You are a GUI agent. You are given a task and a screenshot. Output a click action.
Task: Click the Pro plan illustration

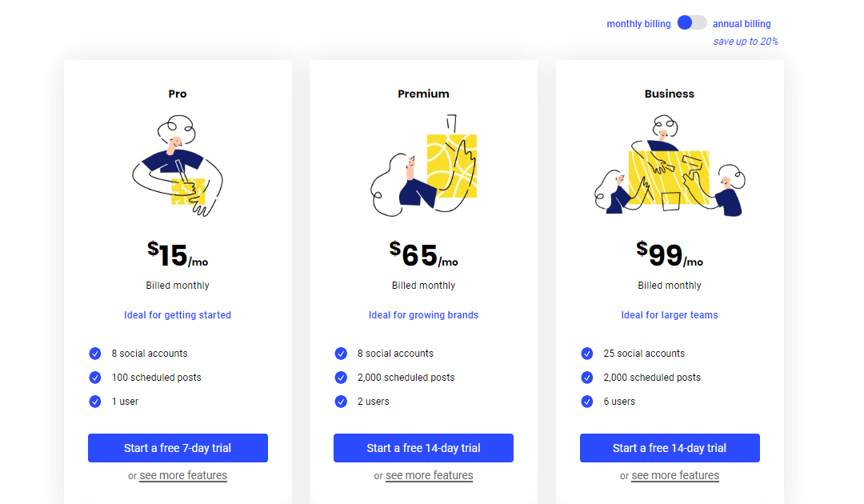[178, 166]
